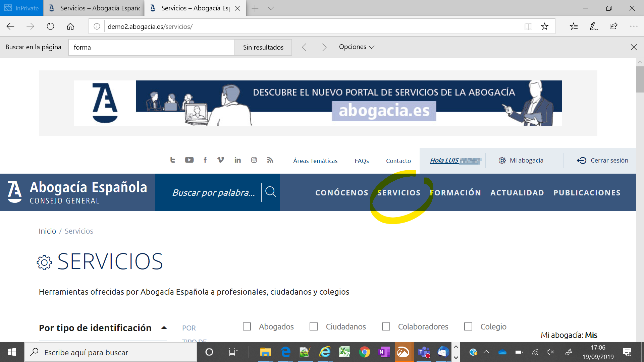Open the YouTube social icon

point(189,160)
